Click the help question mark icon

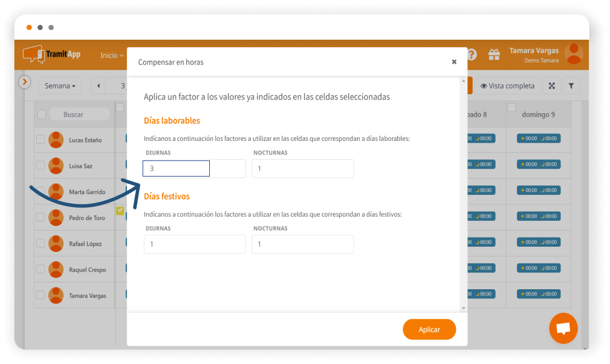[472, 55]
